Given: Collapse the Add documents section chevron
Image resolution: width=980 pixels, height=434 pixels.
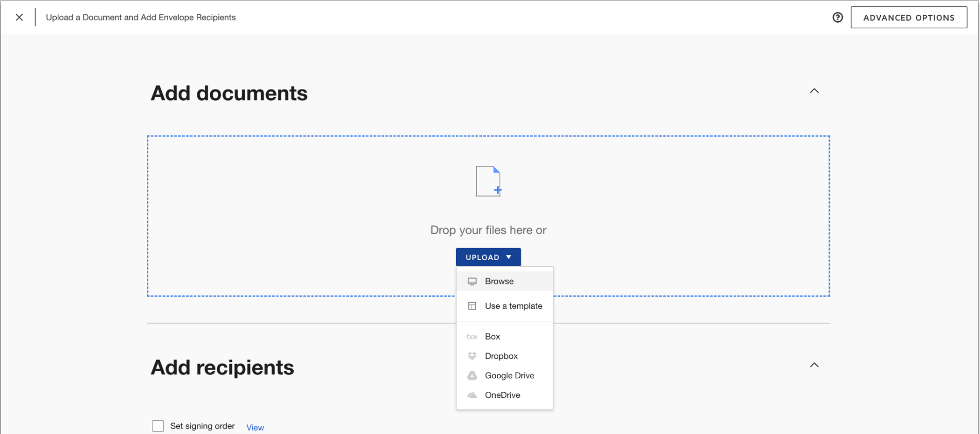Looking at the screenshot, I should click(814, 91).
